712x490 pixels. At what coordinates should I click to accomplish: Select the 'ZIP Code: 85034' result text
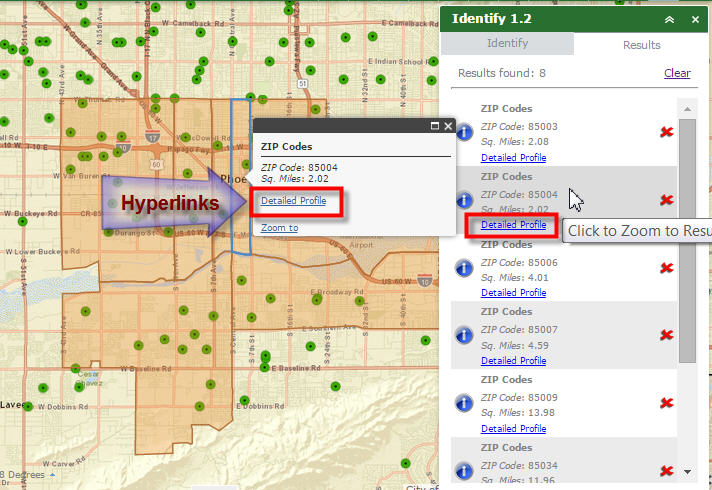coord(519,465)
